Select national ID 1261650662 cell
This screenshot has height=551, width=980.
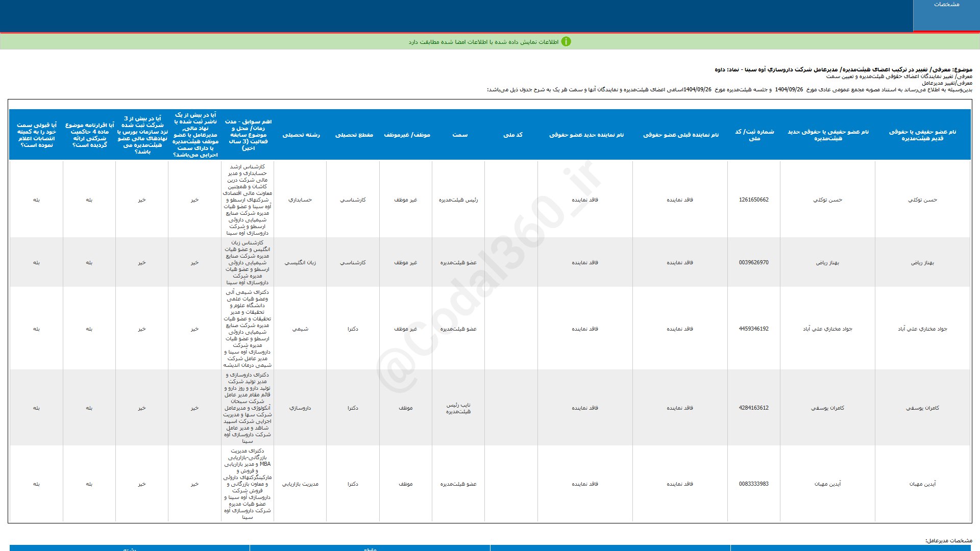(x=753, y=199)
